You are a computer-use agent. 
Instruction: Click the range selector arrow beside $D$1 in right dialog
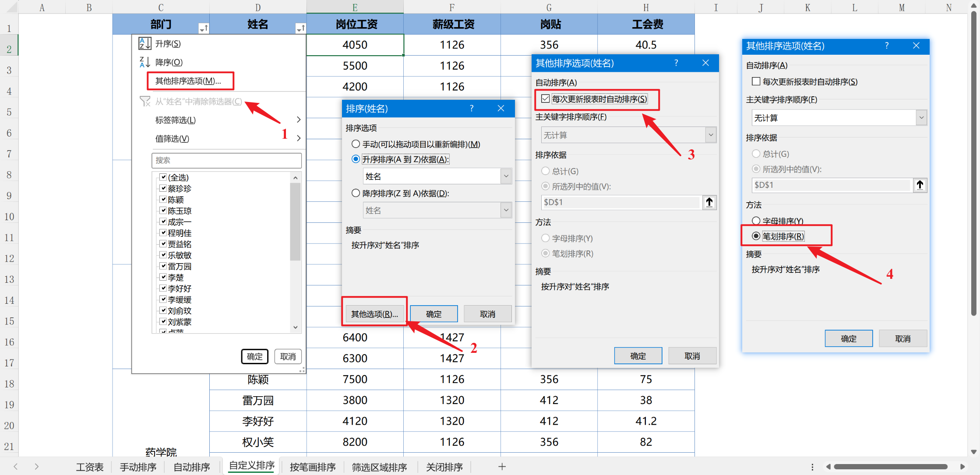click(x=920, y=185)
